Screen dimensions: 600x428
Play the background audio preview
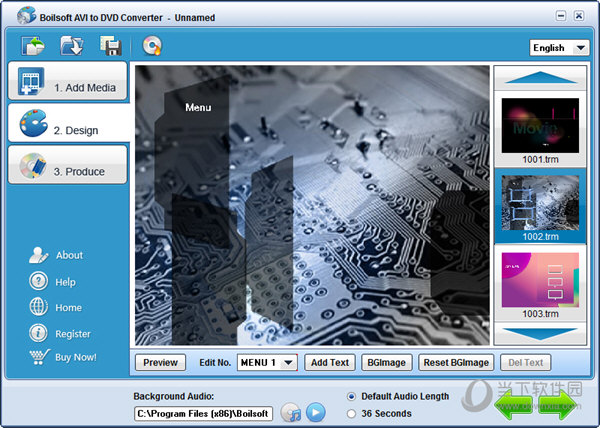315,413
